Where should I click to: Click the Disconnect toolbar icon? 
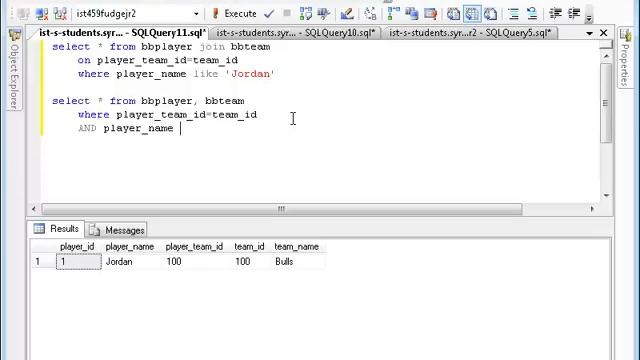[42, 14]
